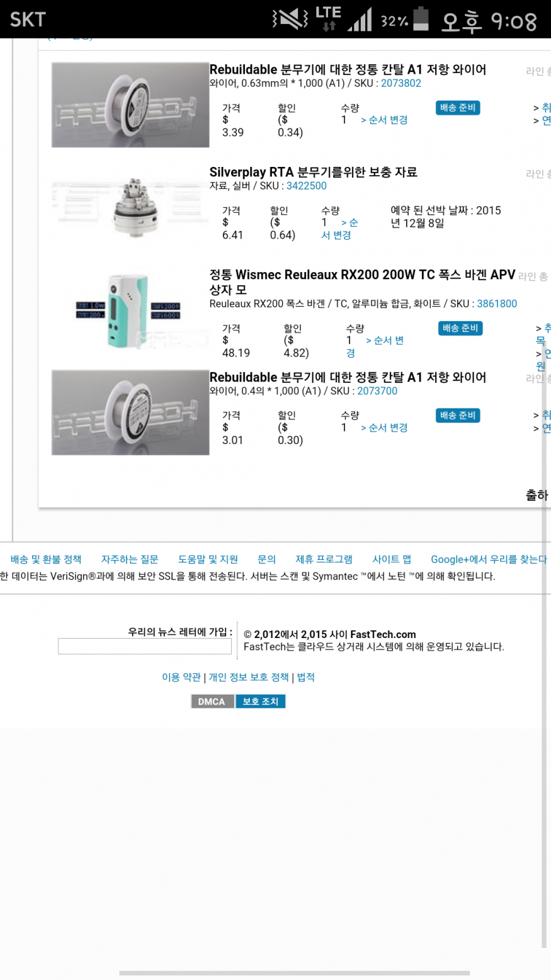Open SKU link 2073700

(x=377, y=391)
